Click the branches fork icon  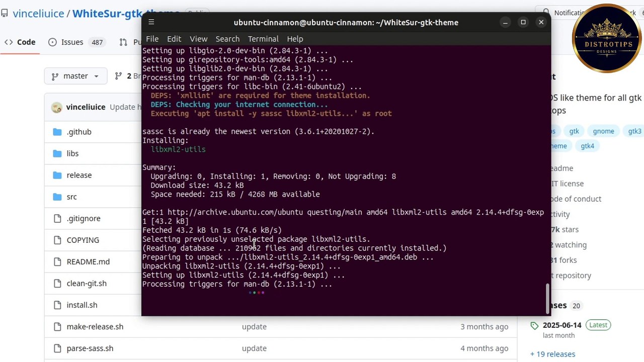(x=118, y=76)
